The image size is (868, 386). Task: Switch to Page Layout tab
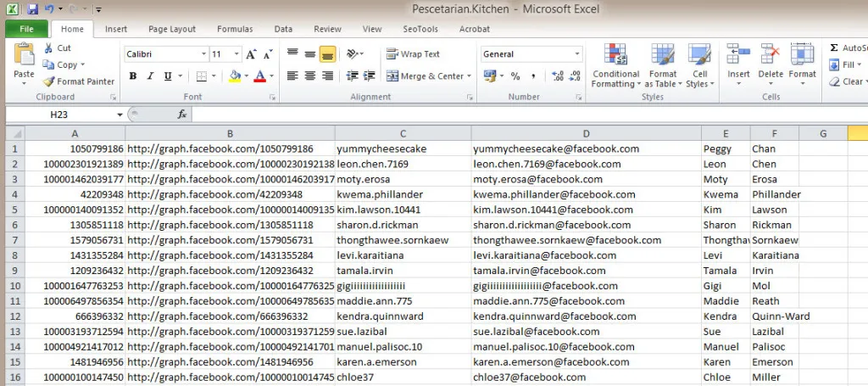tap(171, 30)
